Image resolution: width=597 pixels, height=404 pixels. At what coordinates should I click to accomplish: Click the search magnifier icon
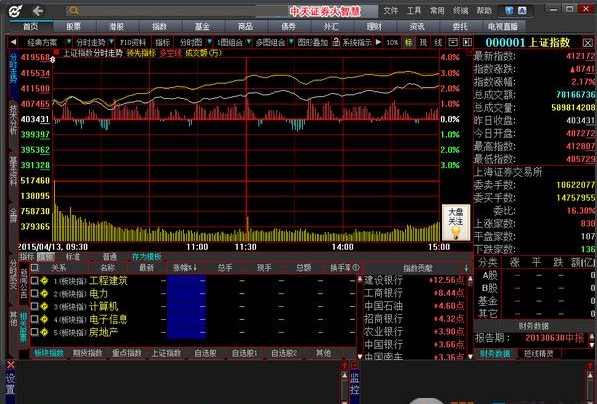click(x=74, y=11)
